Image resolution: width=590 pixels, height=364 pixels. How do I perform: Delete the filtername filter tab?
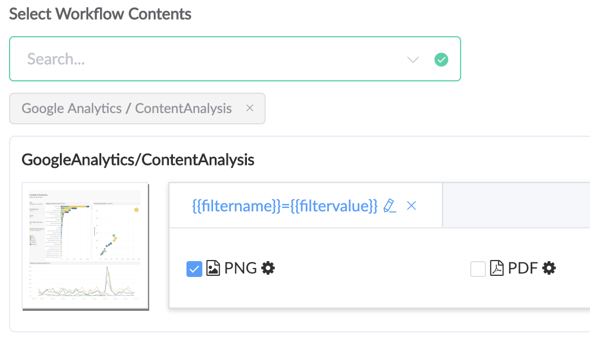[x=411, y=206]
